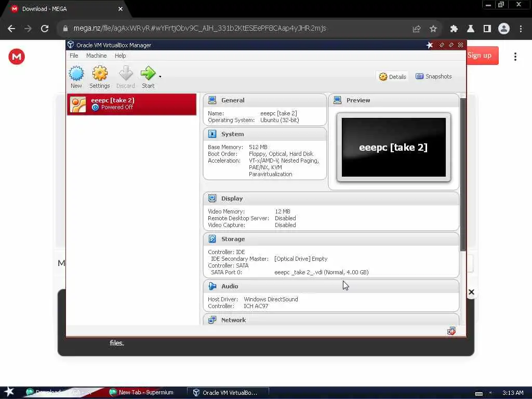Click the MEGA red logo
Screen dimensions: 532x399
click(x=17, y=56)
